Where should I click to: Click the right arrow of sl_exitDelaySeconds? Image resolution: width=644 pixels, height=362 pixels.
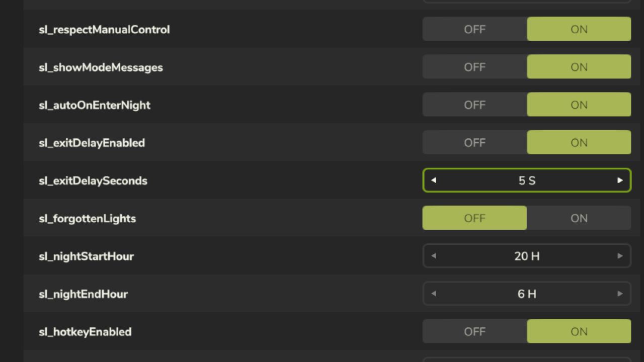(x=620, y=180)
